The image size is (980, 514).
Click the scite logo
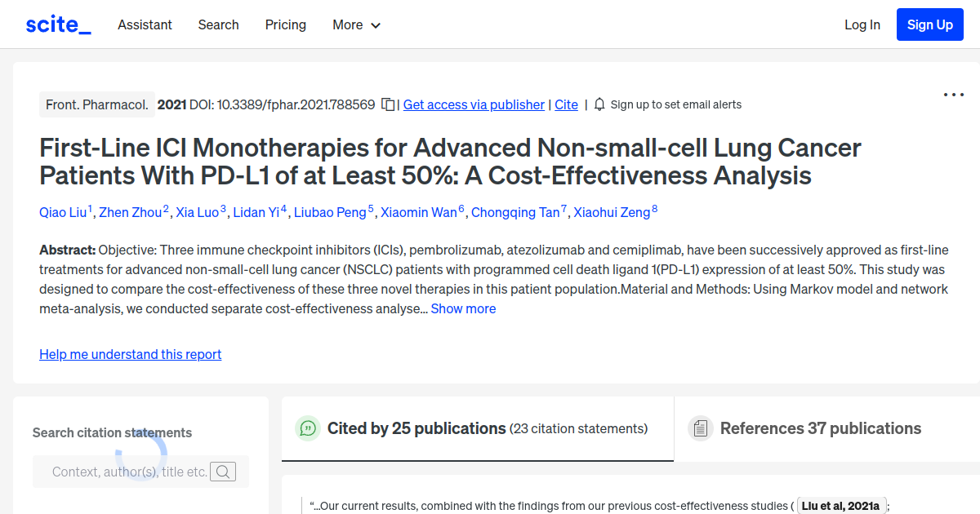coord(58,24)
